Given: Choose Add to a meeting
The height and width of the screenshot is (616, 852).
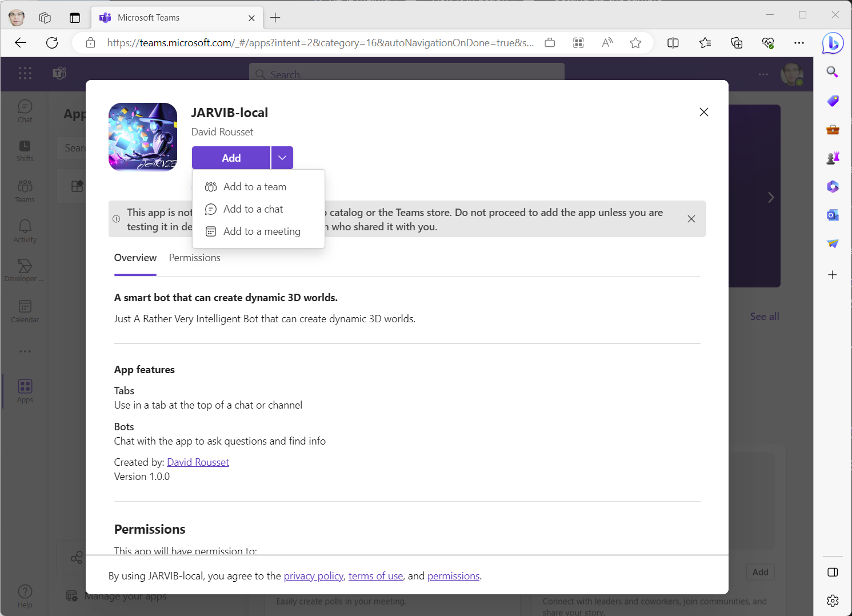Looking at the screenshot, I should pos(258,231).
